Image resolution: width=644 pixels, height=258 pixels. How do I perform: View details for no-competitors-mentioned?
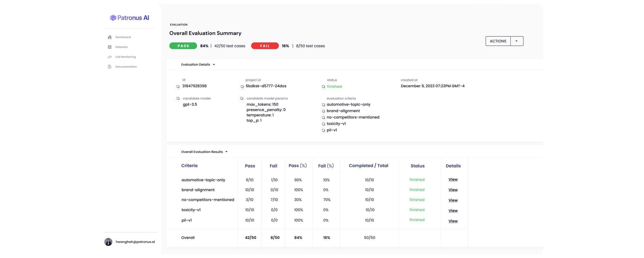pos(453,200)
